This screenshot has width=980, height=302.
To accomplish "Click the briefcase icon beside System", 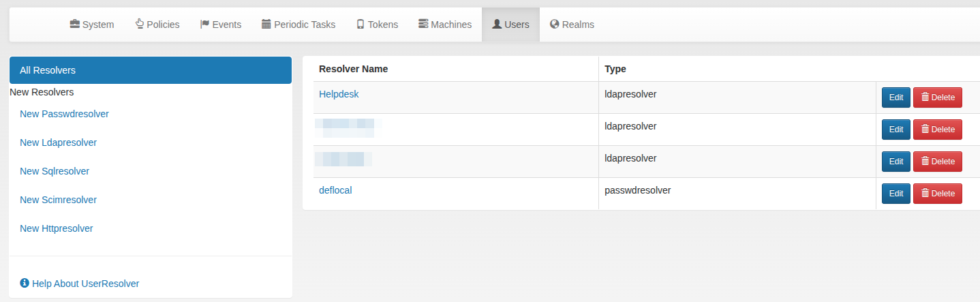I will 74,25.
